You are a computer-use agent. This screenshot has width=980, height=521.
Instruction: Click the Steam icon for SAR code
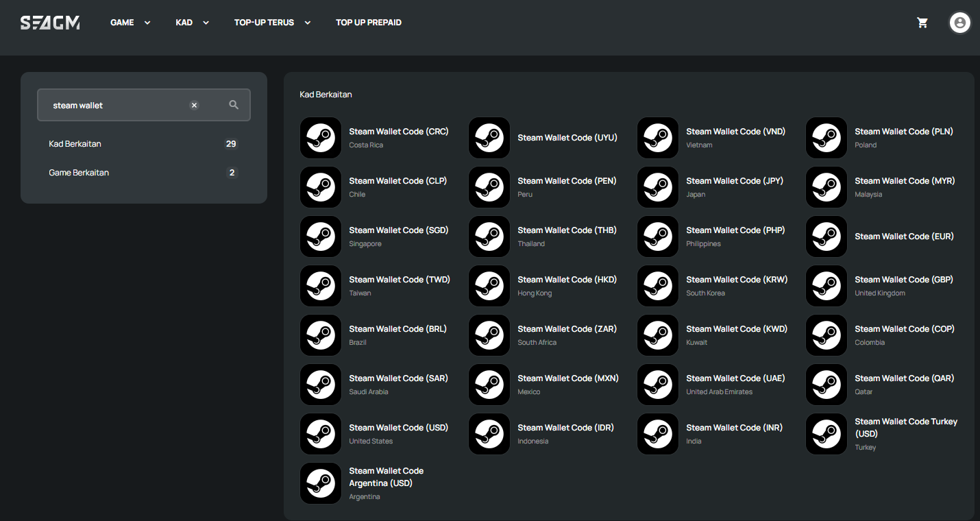coord(321,385)
